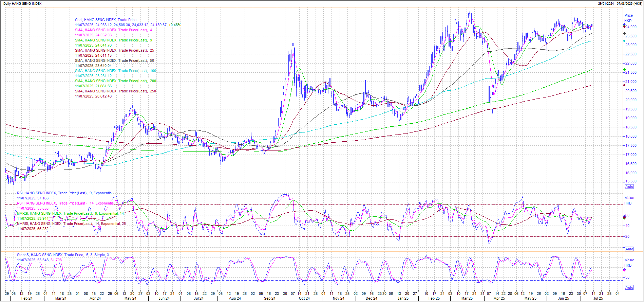The width and height of the screenshot is (644, 302).
Task: Select the RSI 9 Exponential legend entry
Action: [x=64, y=193]
